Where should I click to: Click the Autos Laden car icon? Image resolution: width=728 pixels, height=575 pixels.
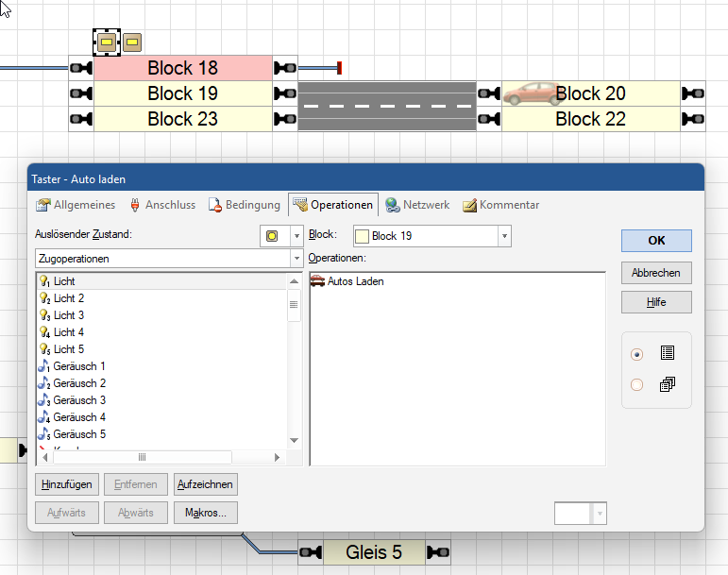317,281
